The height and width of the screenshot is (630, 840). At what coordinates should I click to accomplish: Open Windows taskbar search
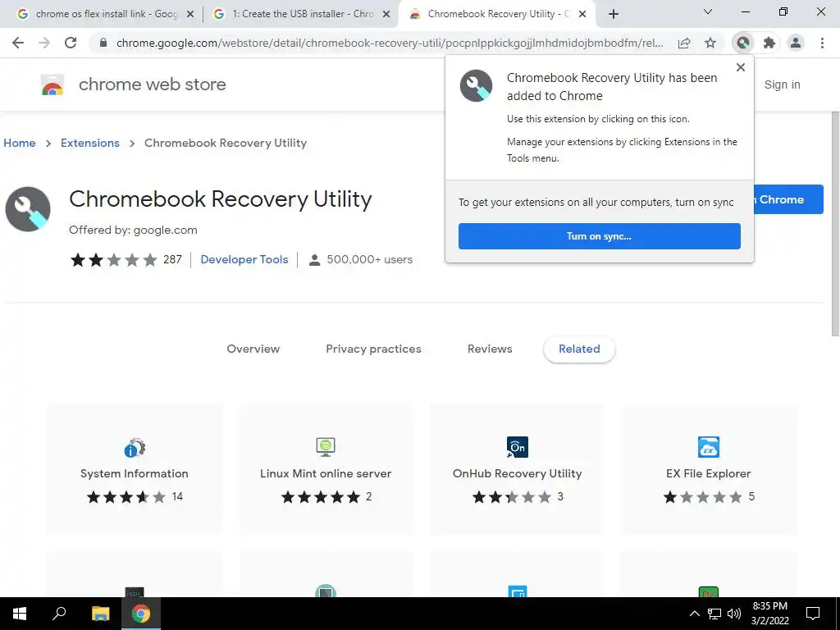coord(59,614)
